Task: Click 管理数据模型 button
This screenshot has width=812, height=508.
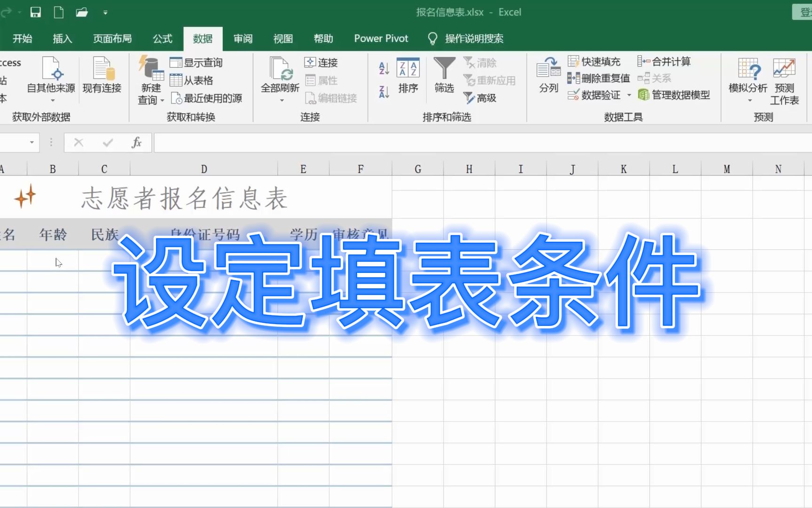Action: [674, 95]
